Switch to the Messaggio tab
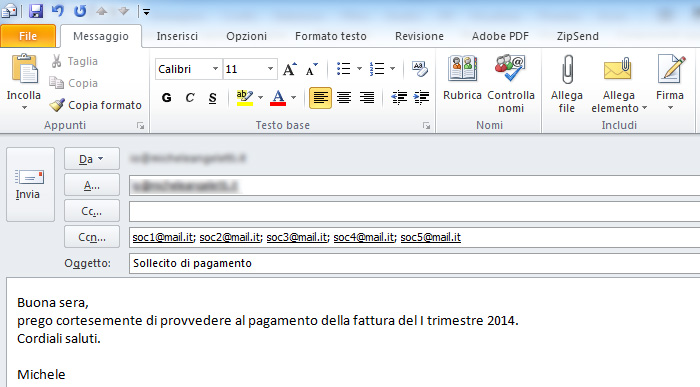 point(101,36)
